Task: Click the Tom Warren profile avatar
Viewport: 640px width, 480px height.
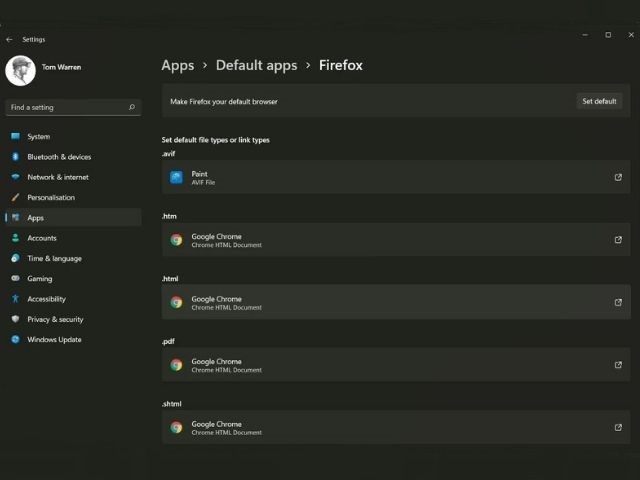Action: coord(20,71)
